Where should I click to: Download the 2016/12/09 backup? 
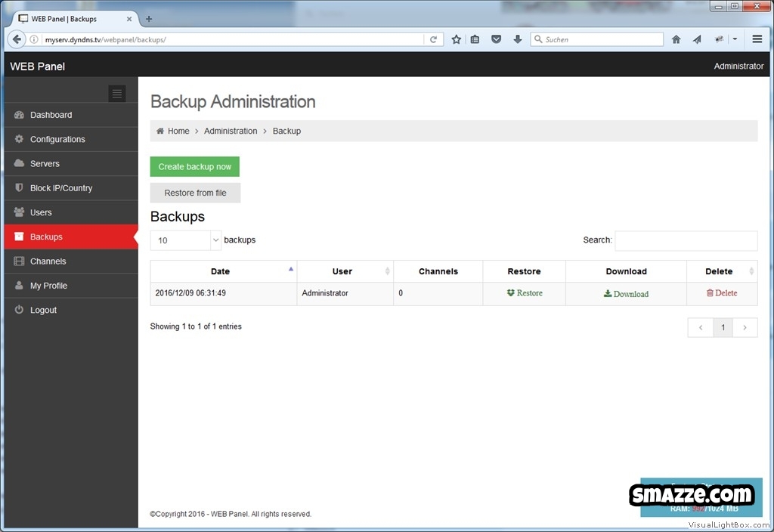[626, 294]
